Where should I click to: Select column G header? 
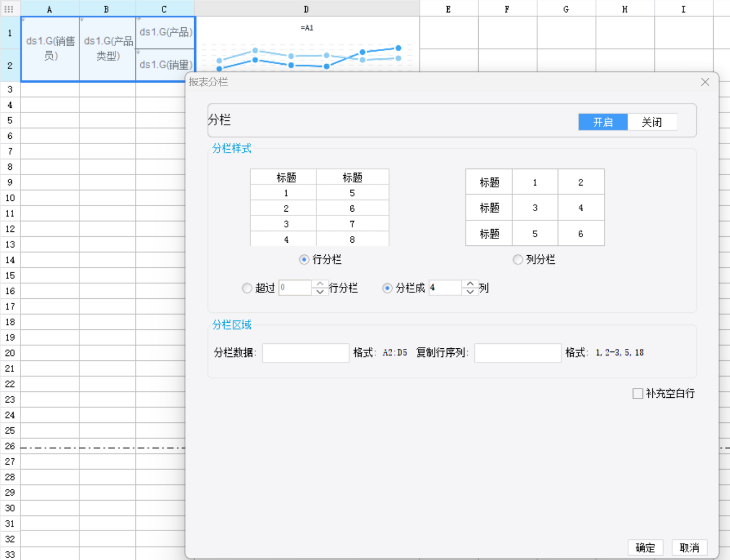point(567,9)
